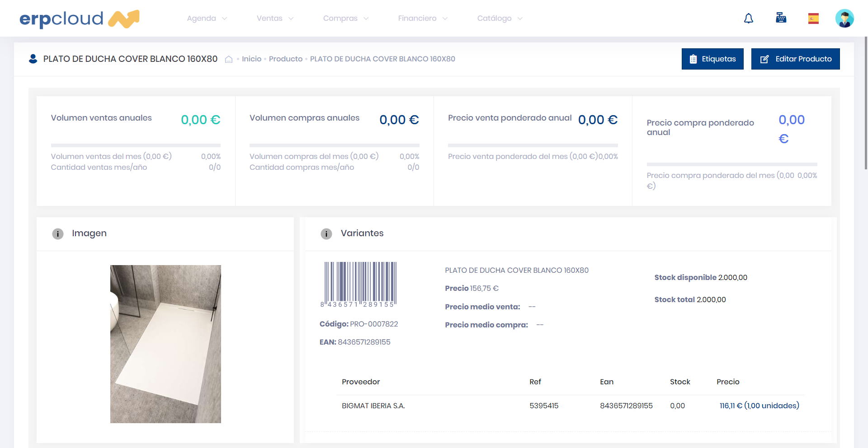Expand the Ventas dropdown menu
Screen dimensions: 868x448
275,19
